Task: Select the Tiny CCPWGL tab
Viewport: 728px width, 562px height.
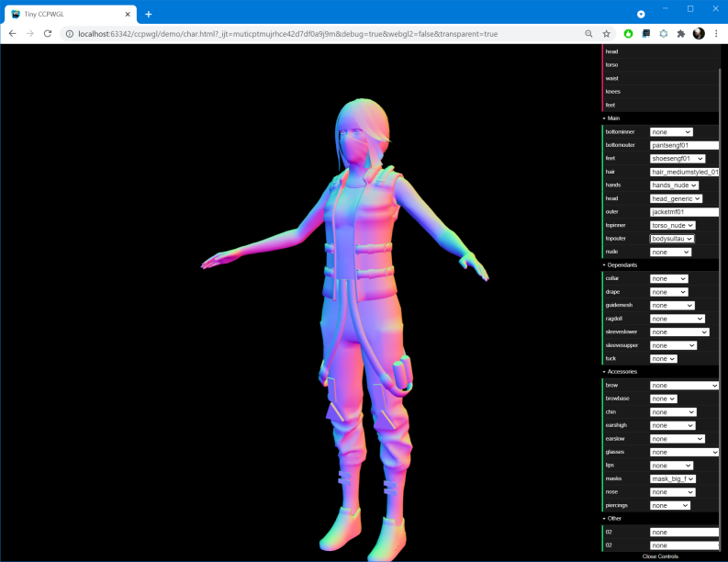Action: 71,15
